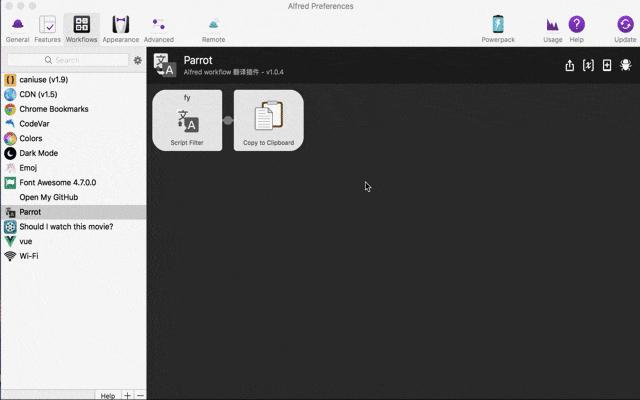Switch to the Workflows tab
The image size is (640, 400).
[x=82, y=29]
